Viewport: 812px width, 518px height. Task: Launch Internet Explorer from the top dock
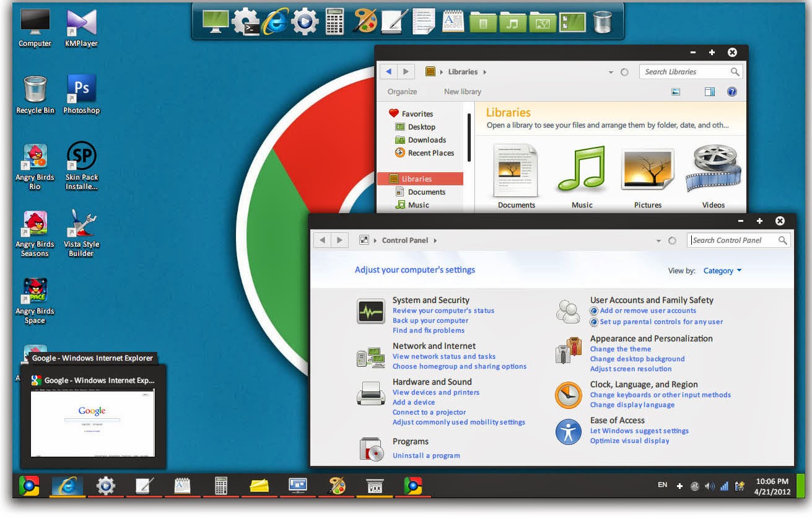coord(274,20)
